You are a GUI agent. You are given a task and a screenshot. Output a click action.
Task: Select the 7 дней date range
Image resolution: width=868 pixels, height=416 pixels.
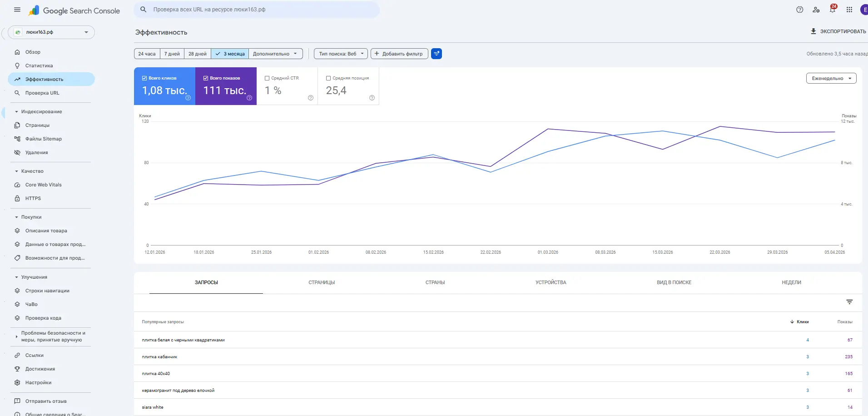[x=172, y=54]
